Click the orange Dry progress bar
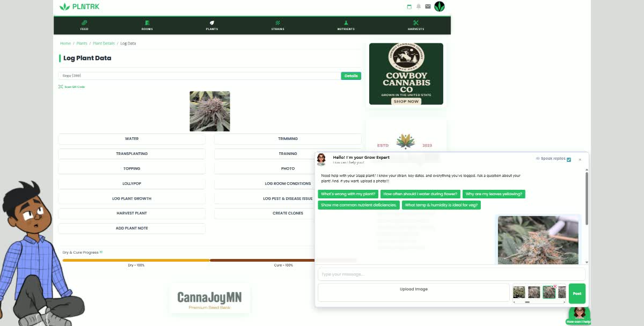The width and height of the screenshot is (644, 326). (136, 260)
